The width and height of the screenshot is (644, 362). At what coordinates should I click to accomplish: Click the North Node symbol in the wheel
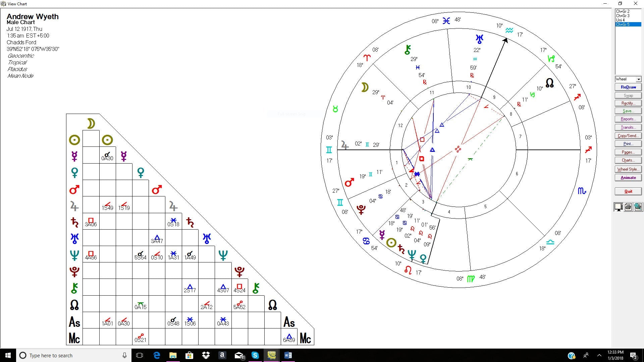click(x=549, y=83)
